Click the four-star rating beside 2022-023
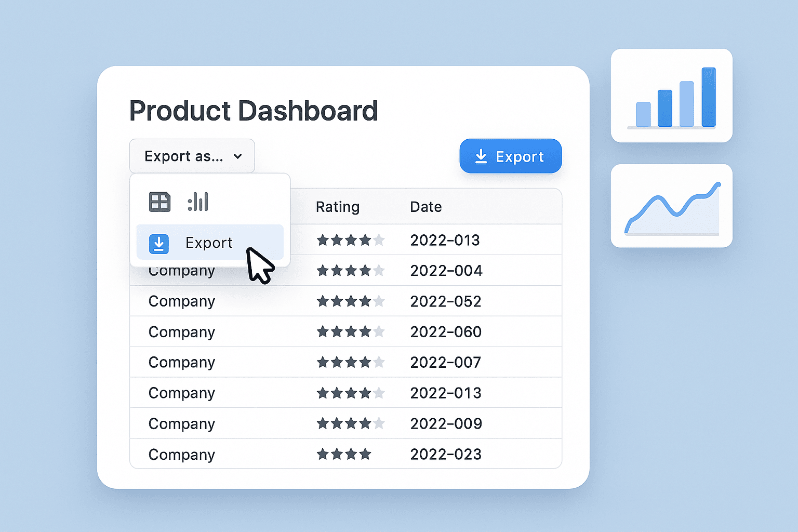Viewport: 798px width, 532px height. pos(344,455)
